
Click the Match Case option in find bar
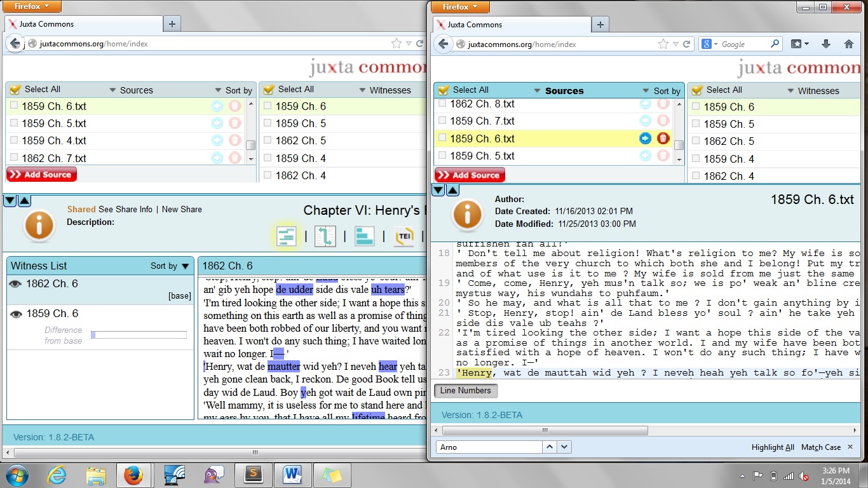click(820, 447)
